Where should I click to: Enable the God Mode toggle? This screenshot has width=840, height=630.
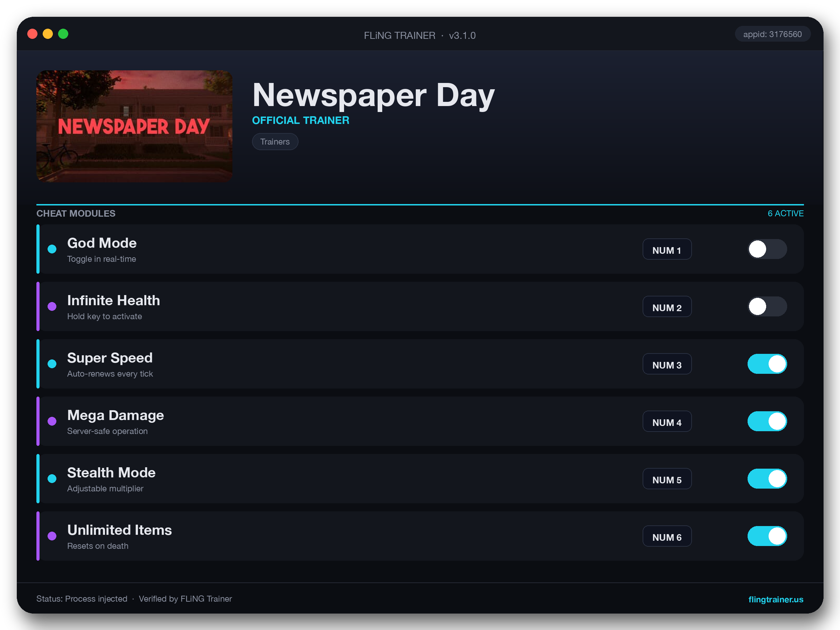click(767, 249)
